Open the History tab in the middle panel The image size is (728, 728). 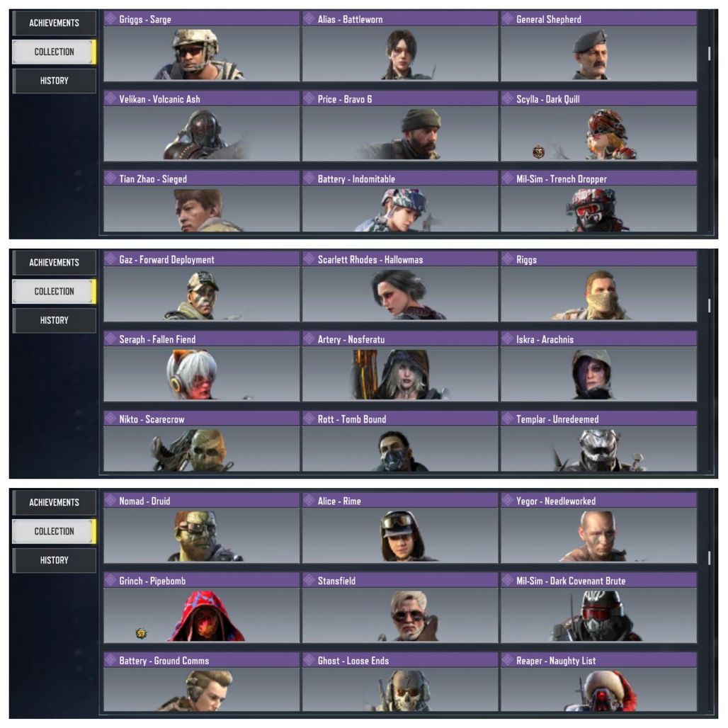click(55, 320)
